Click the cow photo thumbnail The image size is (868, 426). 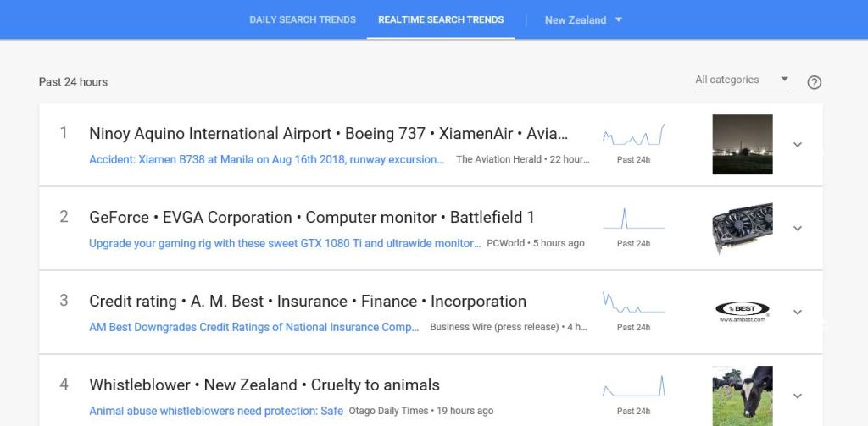coord(742,396)
